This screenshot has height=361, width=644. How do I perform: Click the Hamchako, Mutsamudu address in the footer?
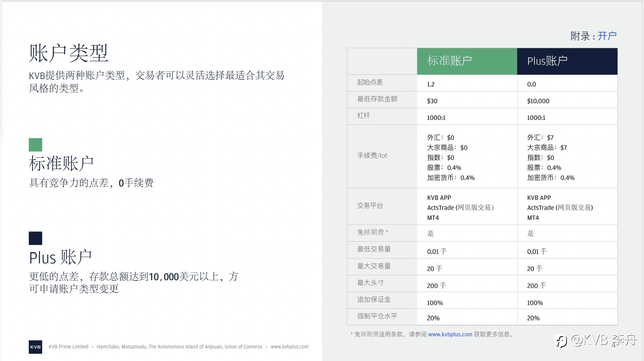click(179, 347)
